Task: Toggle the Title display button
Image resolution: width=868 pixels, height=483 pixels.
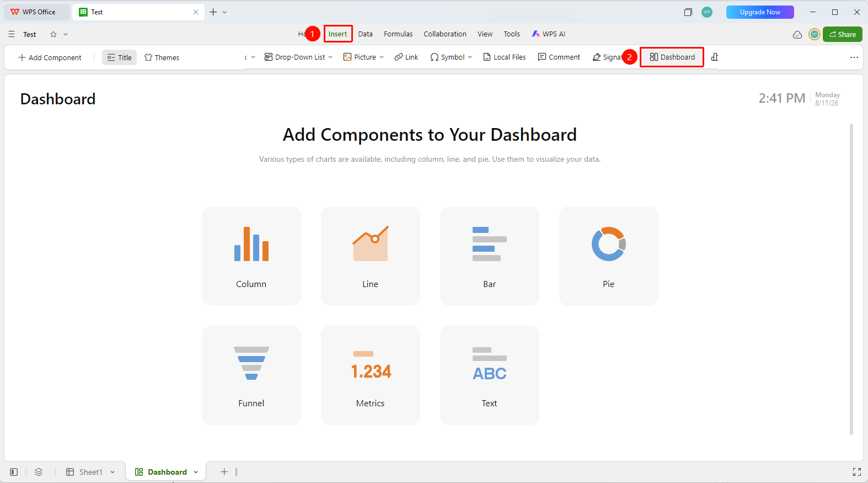Action: [x=119, y=57]
